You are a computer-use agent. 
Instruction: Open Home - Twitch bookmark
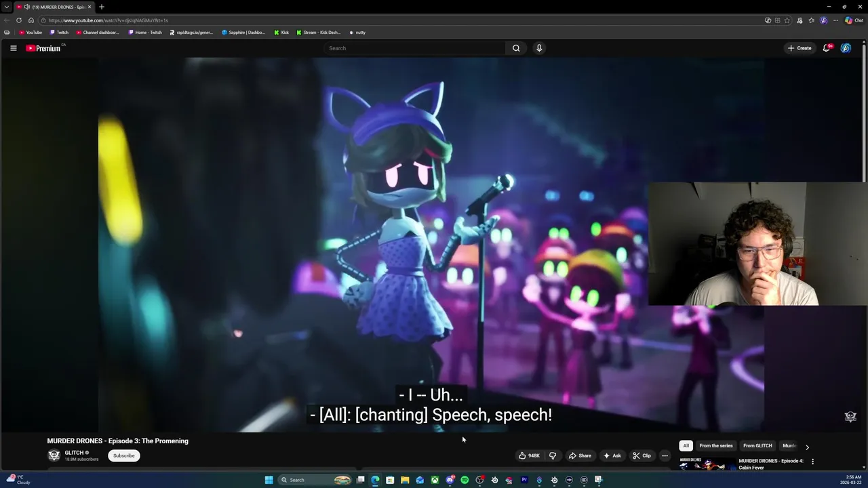tap(145, 33)
